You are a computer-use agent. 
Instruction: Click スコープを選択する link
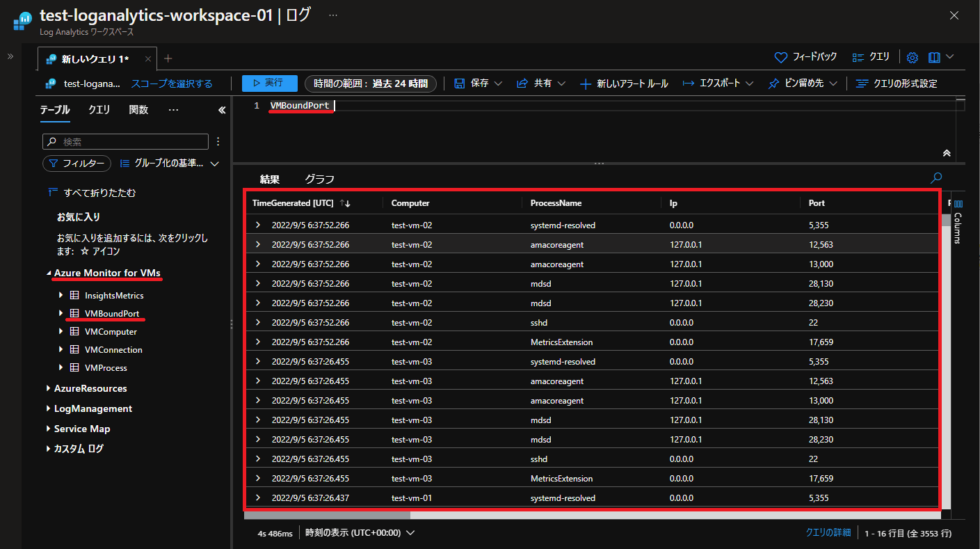pyautogui.click(x=172, y=83)
